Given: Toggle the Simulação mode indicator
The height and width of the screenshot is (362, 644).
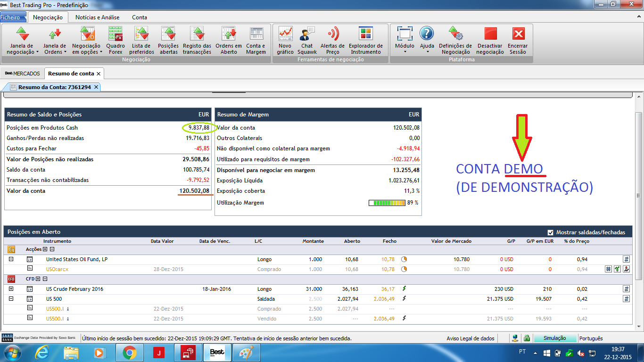Looking at the screenshot, I should [x=555, y=338].
